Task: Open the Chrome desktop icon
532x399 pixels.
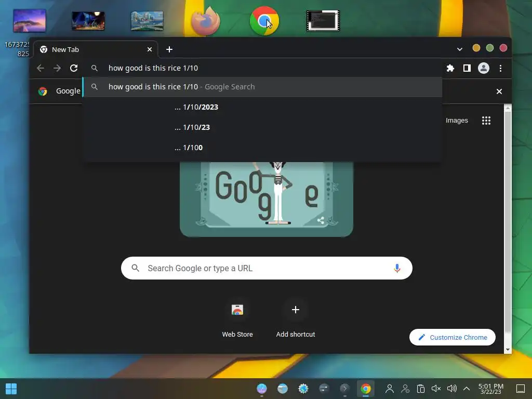Action: (264, 21)
